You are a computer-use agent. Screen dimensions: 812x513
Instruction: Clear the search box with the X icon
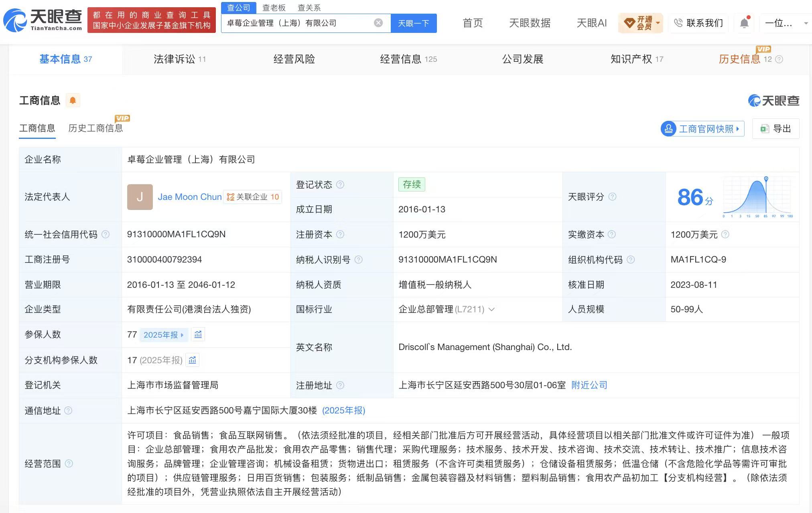coord(378,23)
